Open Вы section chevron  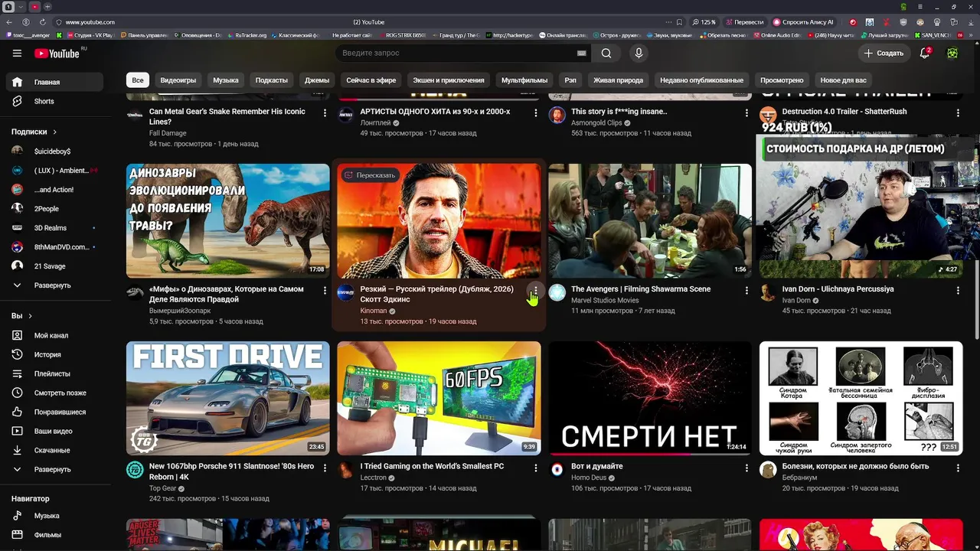pyautogui.click(x=30, y=316)
